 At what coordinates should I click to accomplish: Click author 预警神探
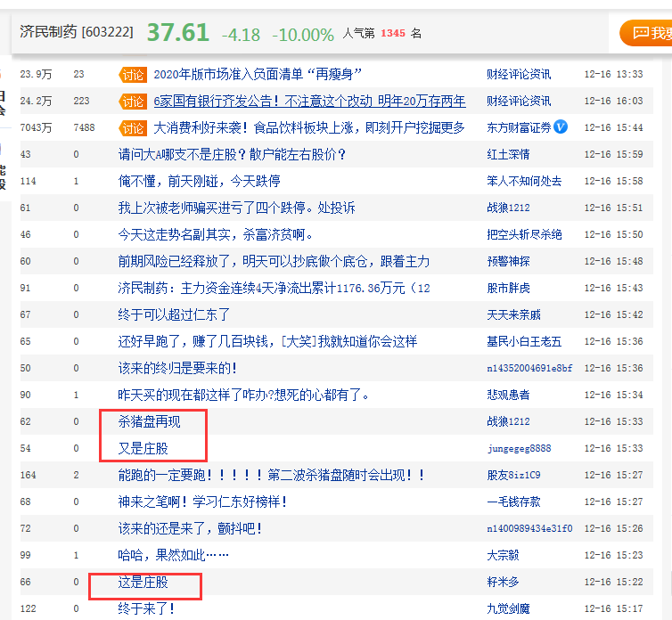(x=508, y=261)
